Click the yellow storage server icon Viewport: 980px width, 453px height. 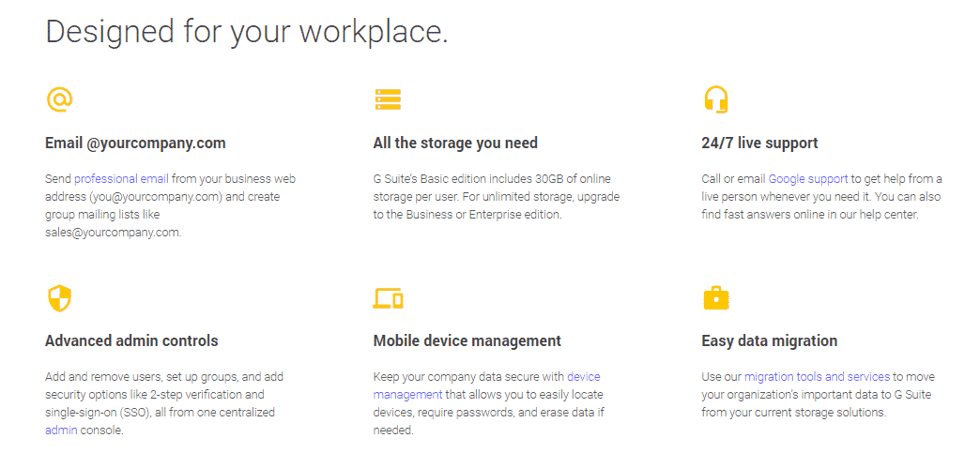[388, 98]
